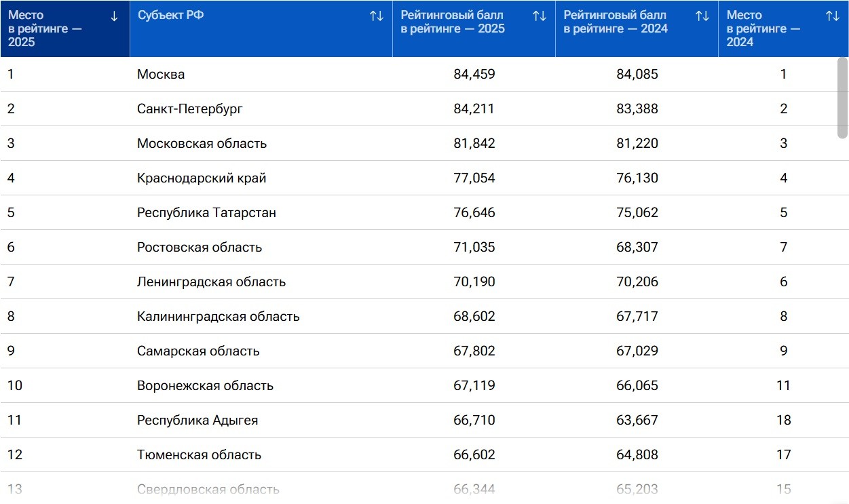Sort by 'Рейтинговый балл в рейтинге — 2024' arrows
Image resolution: width=849 pixels, height=504 pixels.
702,16
